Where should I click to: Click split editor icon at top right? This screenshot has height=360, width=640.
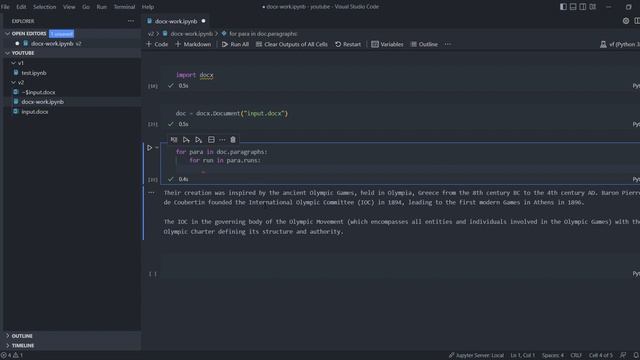point(637,21)
